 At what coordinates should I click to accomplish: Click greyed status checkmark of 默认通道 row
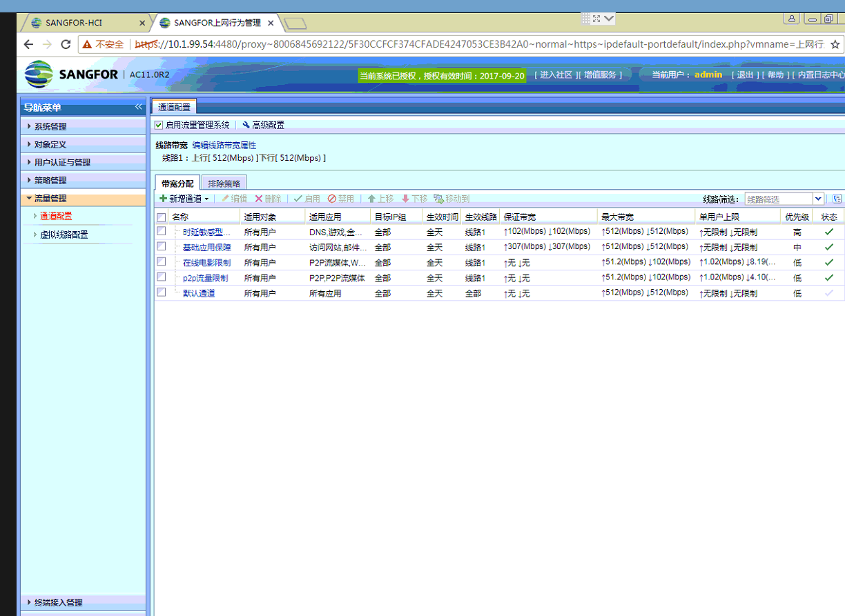pyautogui.click(x=828, y=292)
